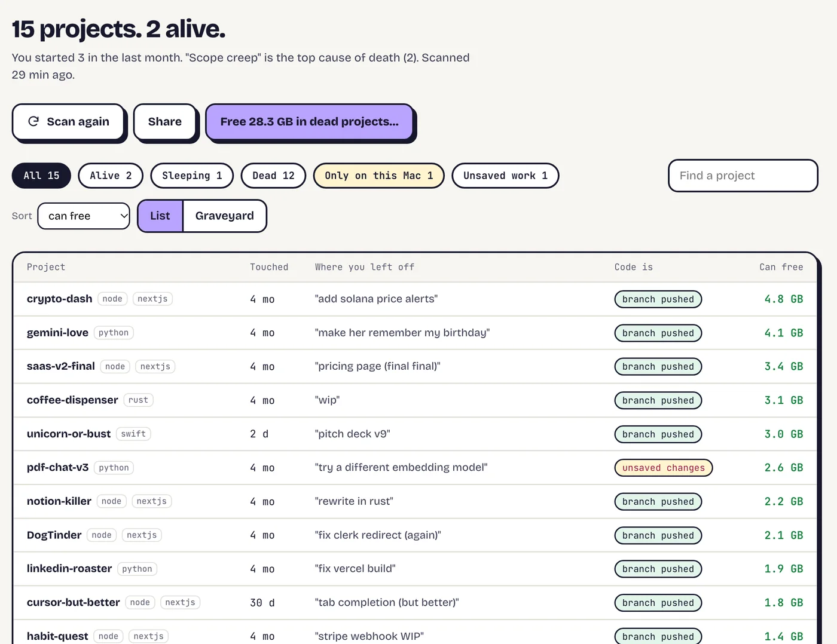Click the Scan again refresh icon
The height and width of the screenshot is (644, 837).
pos(33,121)
